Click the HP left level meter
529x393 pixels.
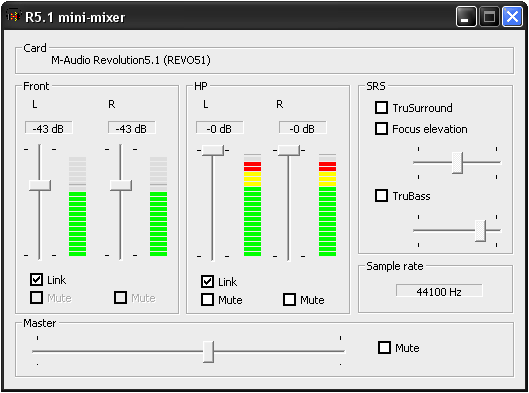252,205
